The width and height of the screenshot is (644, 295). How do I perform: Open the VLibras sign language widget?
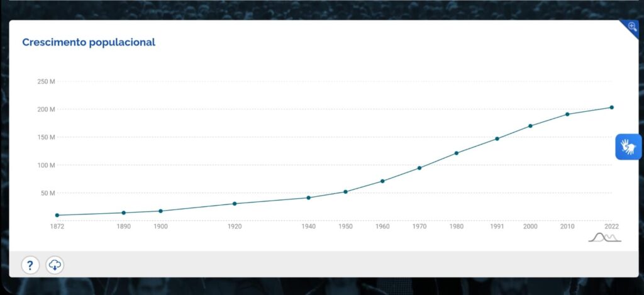coord(628,147)
